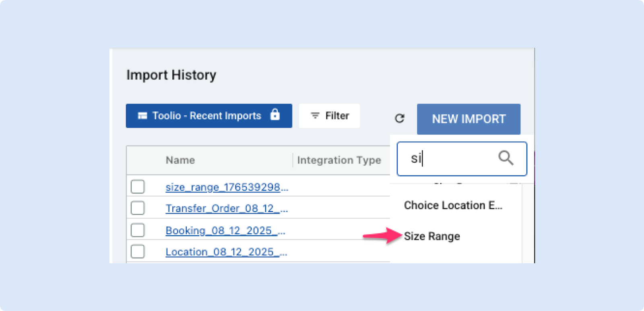The height and width of the screenshot is (311, 644).
Task: Open the size_range_176539298 import link
Action: click(x=227, y=187)
